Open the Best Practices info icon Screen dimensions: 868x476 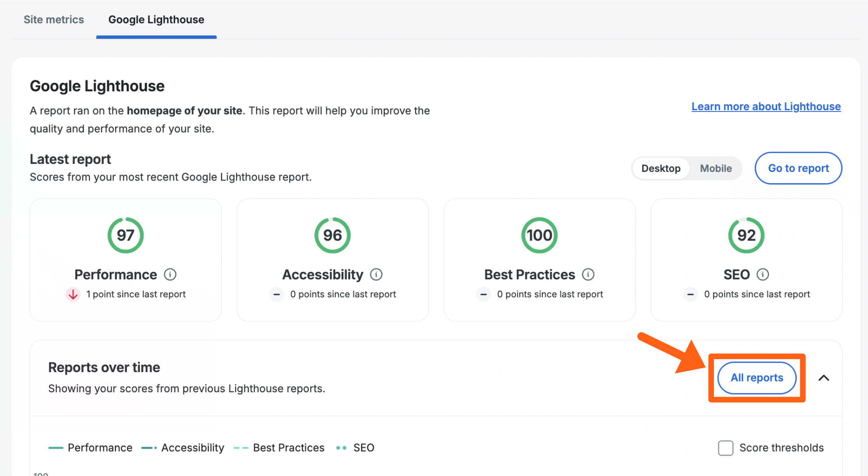(588, 274)
